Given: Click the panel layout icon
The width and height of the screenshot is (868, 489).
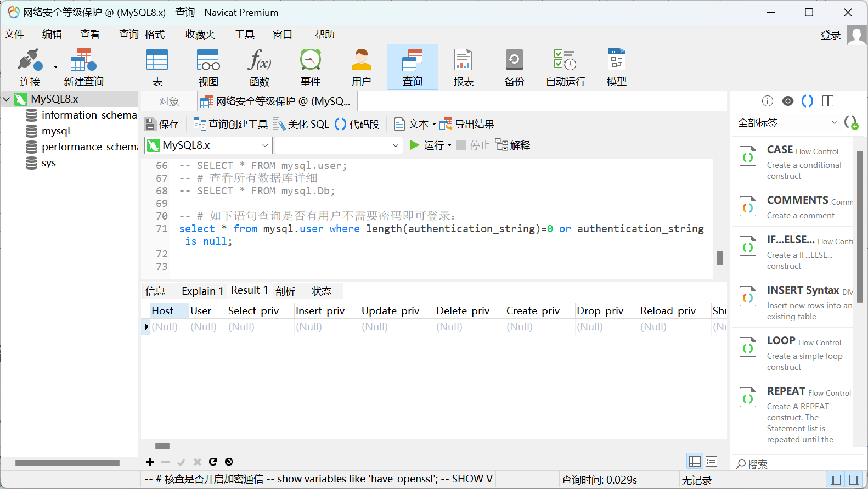Looking at the screenshot, I should tap(828, 101).
